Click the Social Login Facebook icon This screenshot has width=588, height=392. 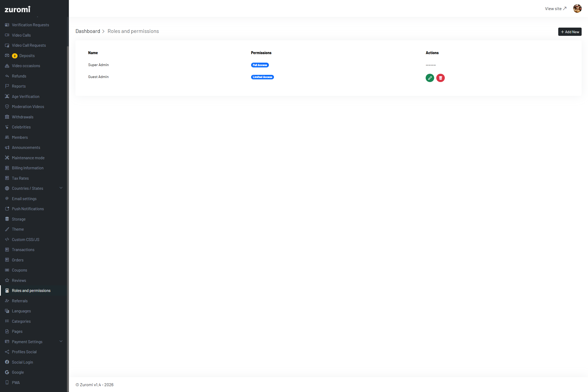point(7,362)
